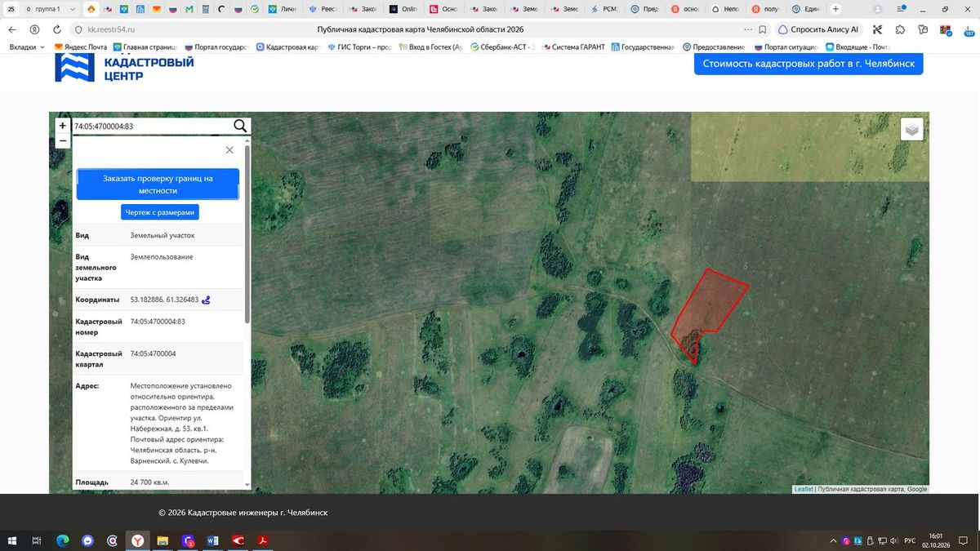
Task: Open the Windows Task View button
Action: point(38,540)
